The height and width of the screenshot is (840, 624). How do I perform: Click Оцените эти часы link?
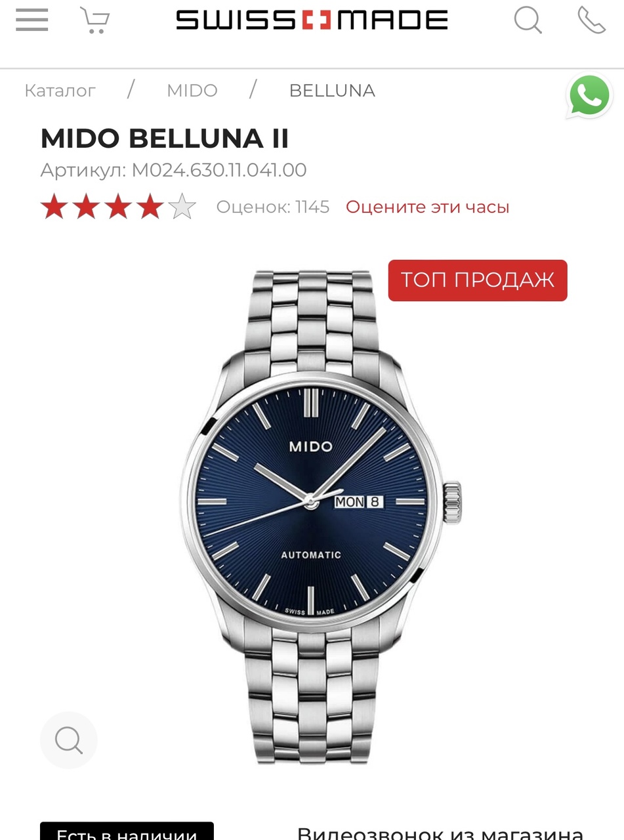pos(428,207)
